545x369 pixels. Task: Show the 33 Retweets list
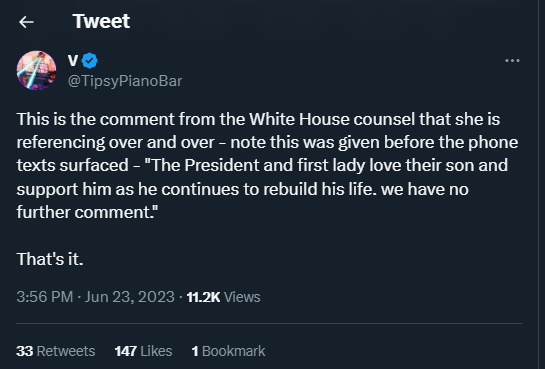(x=56, y=351)
